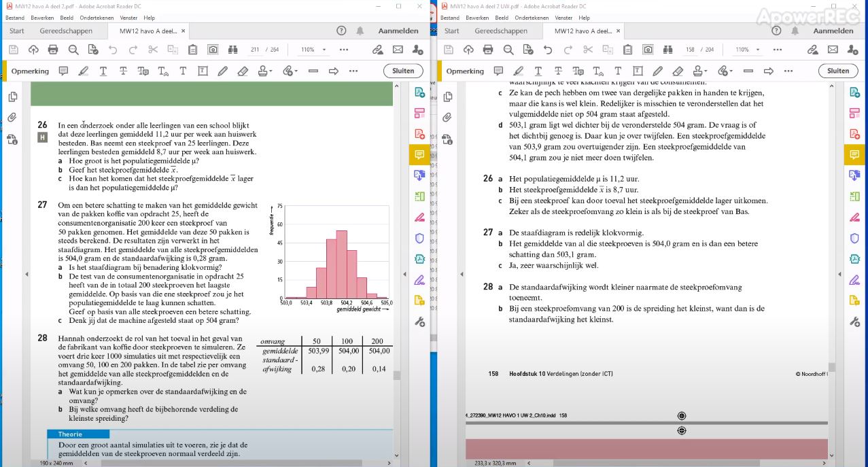868x467 pixels.
Task: Show more comment tools in right window
Action: [788, 71]
